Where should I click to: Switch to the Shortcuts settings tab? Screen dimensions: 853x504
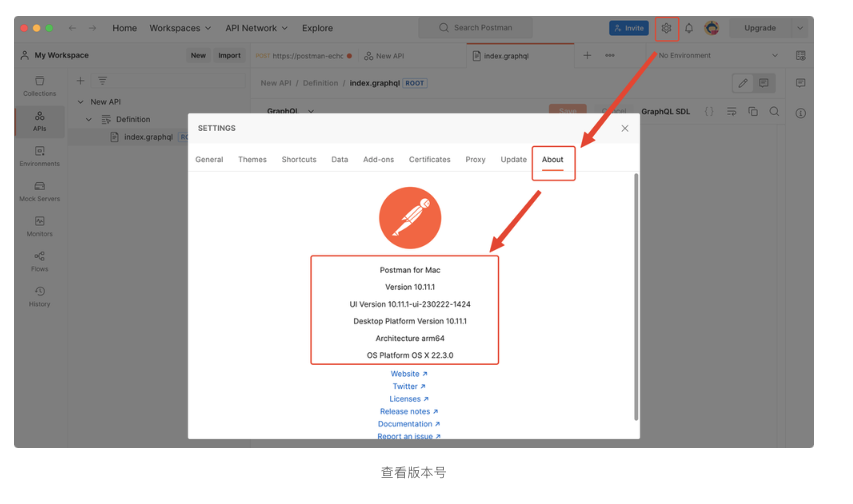point(299,159)
